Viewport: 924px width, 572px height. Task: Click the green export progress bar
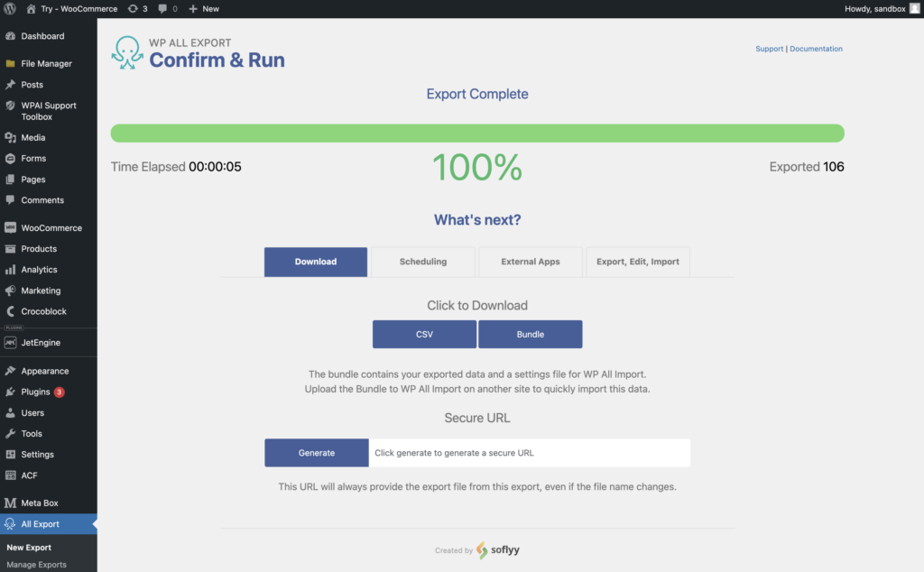click(477, 134)
